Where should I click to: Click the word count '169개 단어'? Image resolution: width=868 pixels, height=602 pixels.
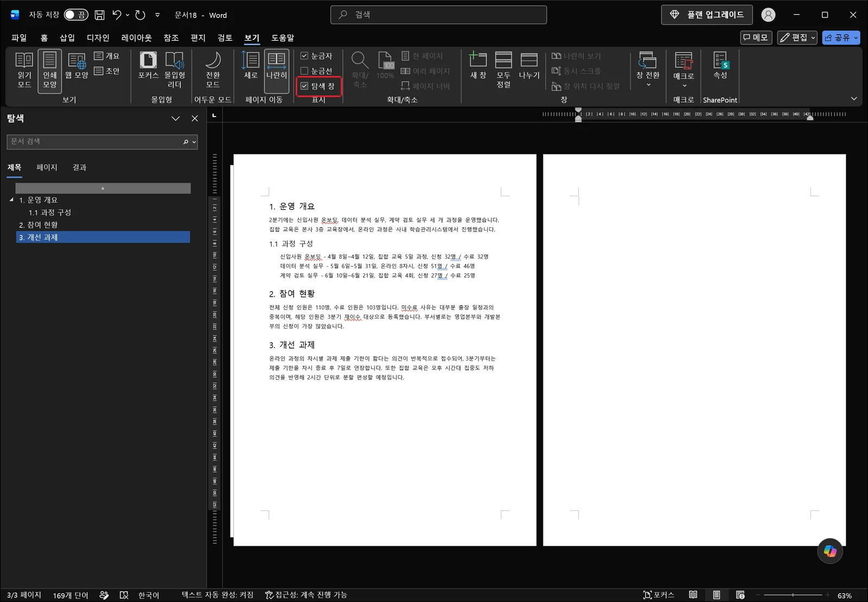71,595
